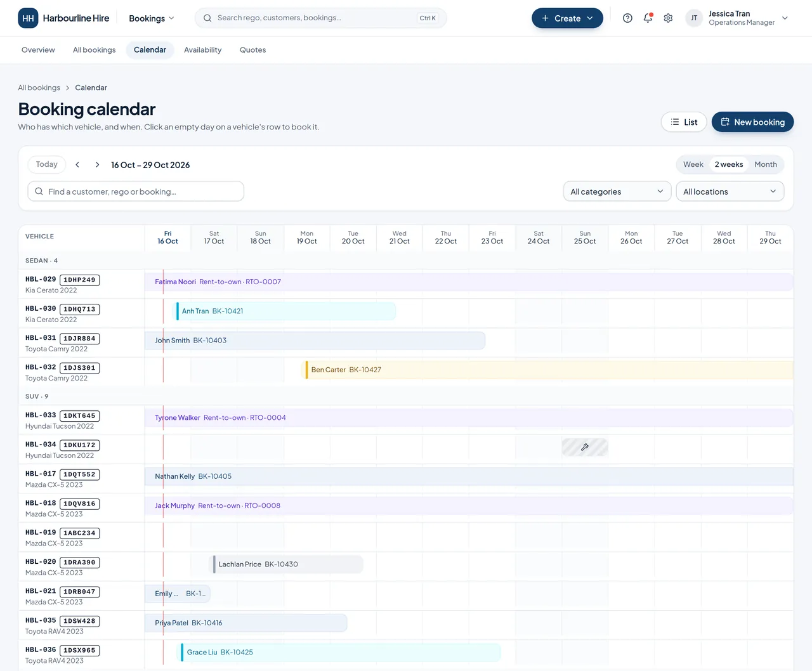Click the Harbourline Hire HH logo

pos(28,18)
